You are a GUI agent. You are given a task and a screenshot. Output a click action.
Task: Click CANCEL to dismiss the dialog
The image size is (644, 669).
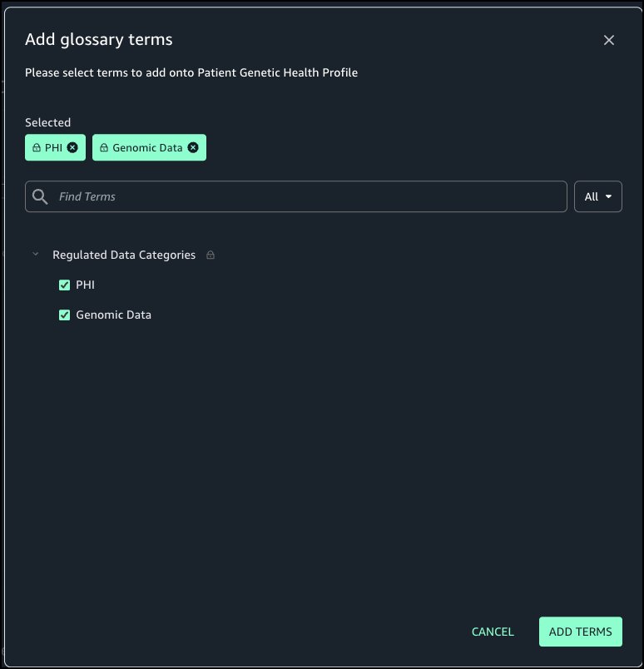pos(493,632)
